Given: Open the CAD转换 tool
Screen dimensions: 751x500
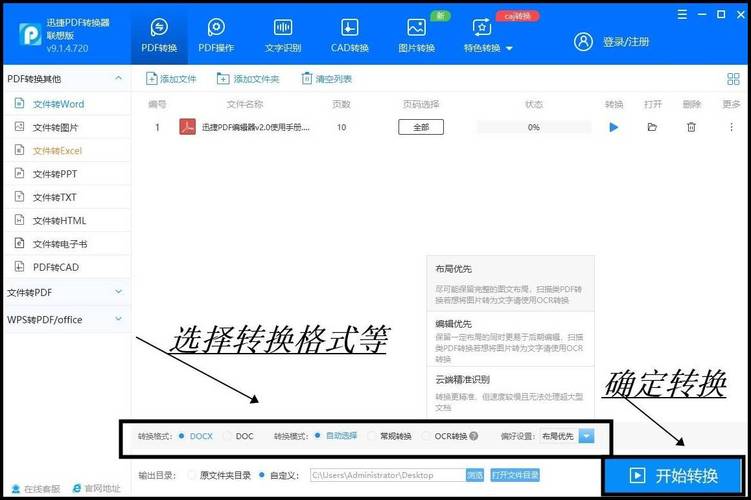Looking at the screenshot, I should point(349,35).
